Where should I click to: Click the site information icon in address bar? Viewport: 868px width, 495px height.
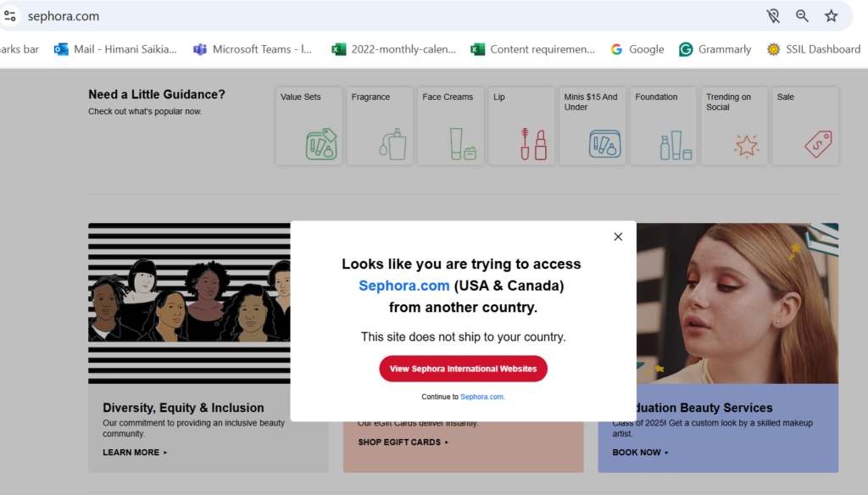10,16
